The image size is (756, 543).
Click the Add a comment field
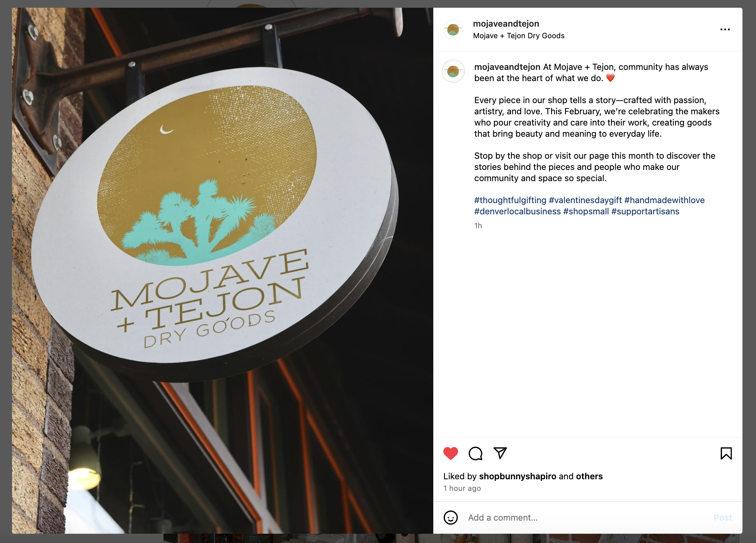(587, 518)
